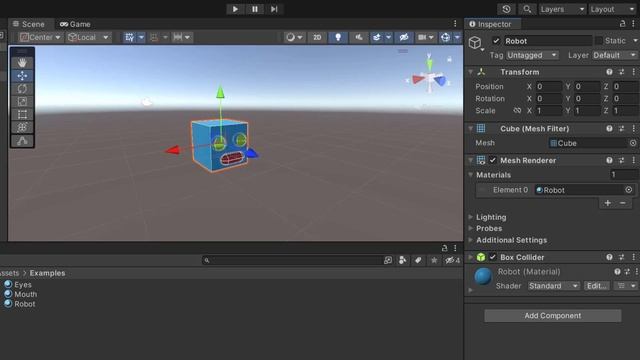Select the Hand view tool
This screenshot has height=360, width=640.
[22, 62]
